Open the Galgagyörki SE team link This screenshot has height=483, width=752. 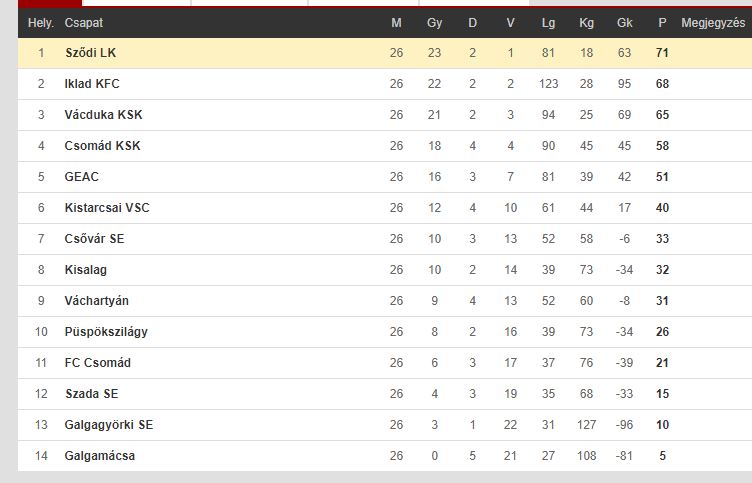(108, 425)
